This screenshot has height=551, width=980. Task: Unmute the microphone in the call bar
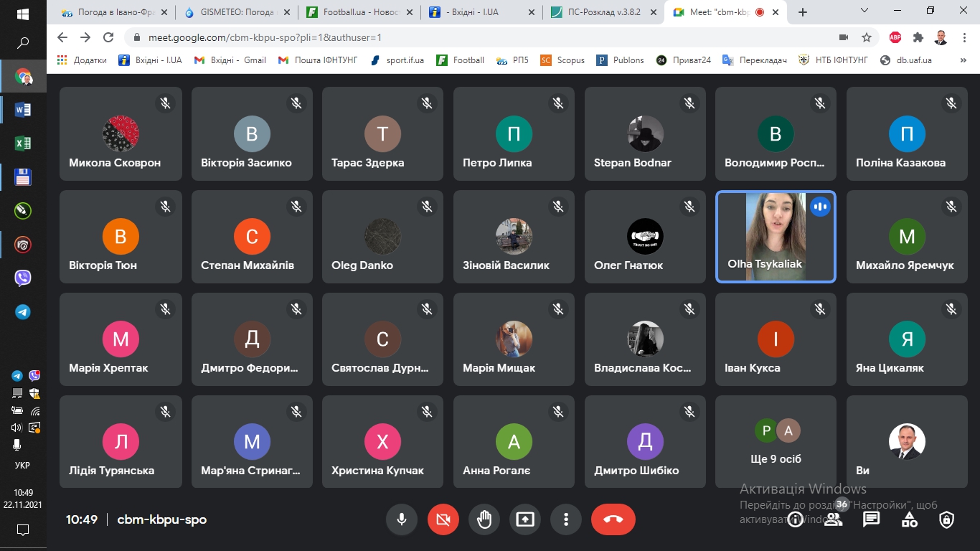(x=402, y=519)
